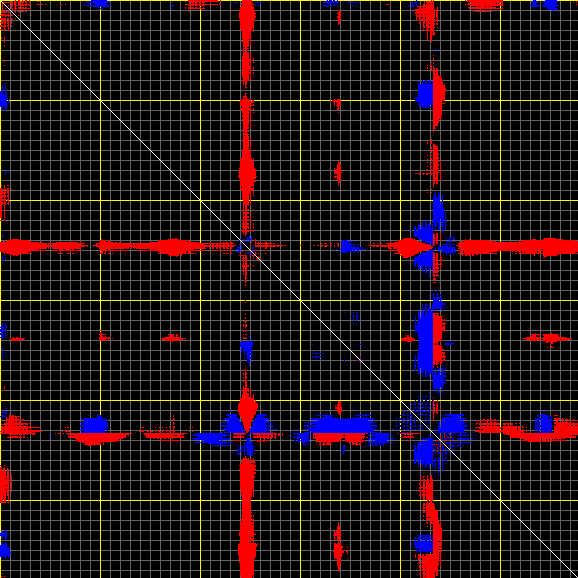
Task: Select the wide blue rectangle above two red blobs
Action: (343, 425)
